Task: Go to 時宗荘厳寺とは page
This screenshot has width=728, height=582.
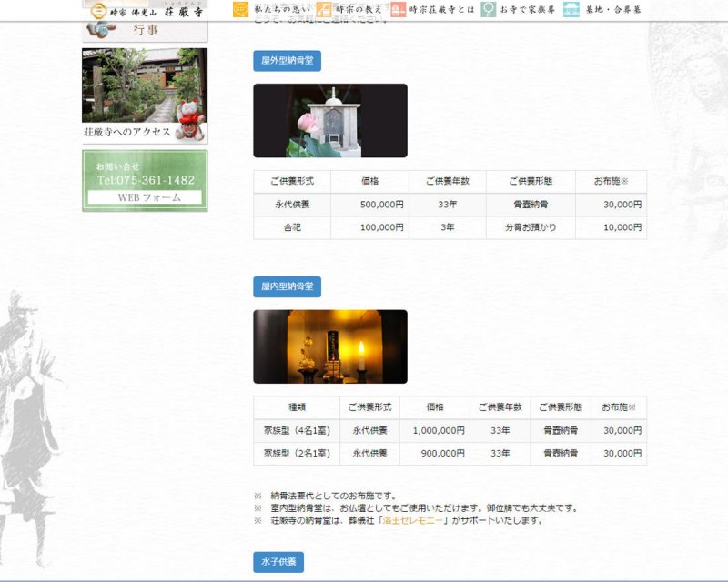Action: [x=440, y=10]
